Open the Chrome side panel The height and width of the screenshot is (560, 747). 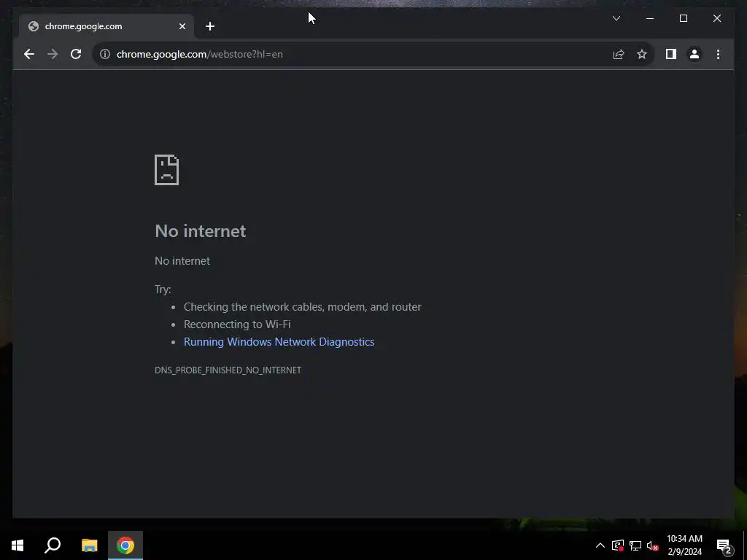(x=671, y=54)
